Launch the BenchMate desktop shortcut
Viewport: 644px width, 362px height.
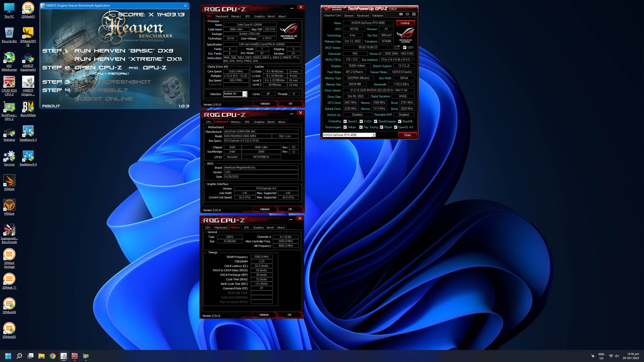[x=28, y=109]
